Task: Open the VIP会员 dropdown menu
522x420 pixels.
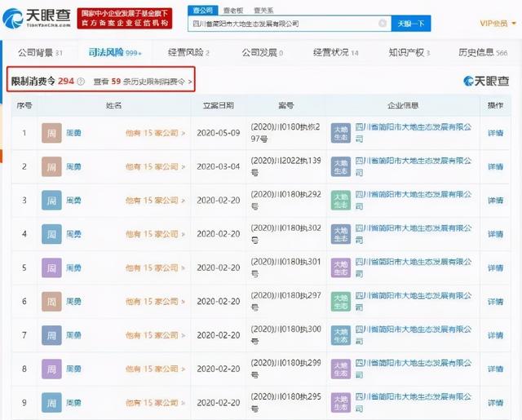Action: pos(498,24)
